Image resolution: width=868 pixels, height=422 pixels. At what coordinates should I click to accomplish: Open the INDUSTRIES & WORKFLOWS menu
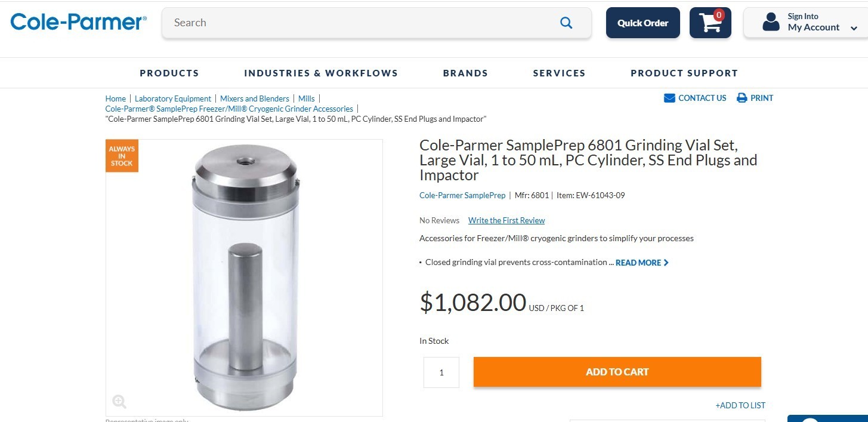pos(321,73)
